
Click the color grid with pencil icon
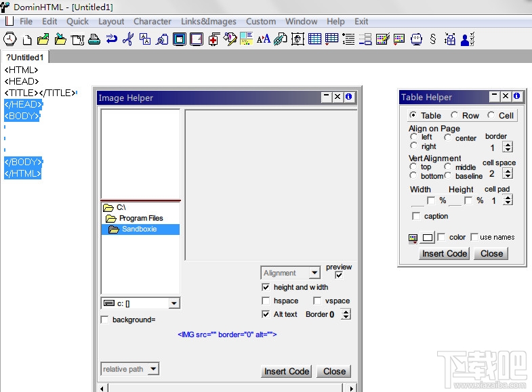pyautogui.click(x=382, y=39)
